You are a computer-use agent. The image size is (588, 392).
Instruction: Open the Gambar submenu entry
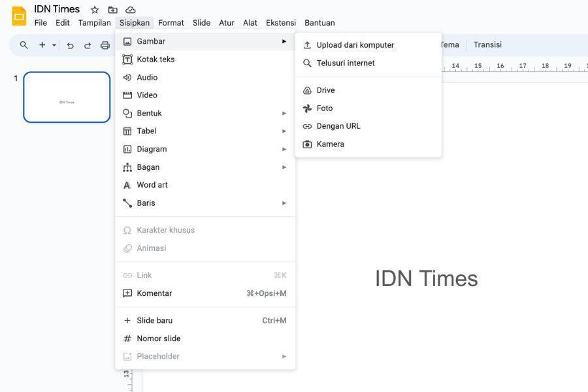pos(205,41)
